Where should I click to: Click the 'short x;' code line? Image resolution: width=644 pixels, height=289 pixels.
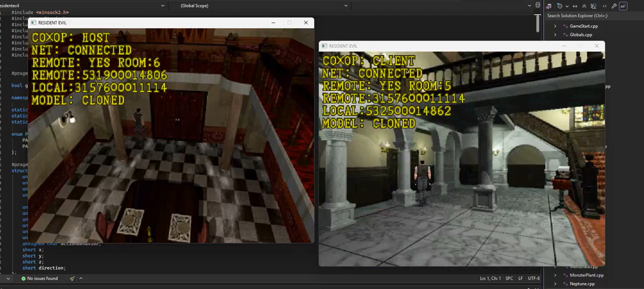tap(33, 250)
